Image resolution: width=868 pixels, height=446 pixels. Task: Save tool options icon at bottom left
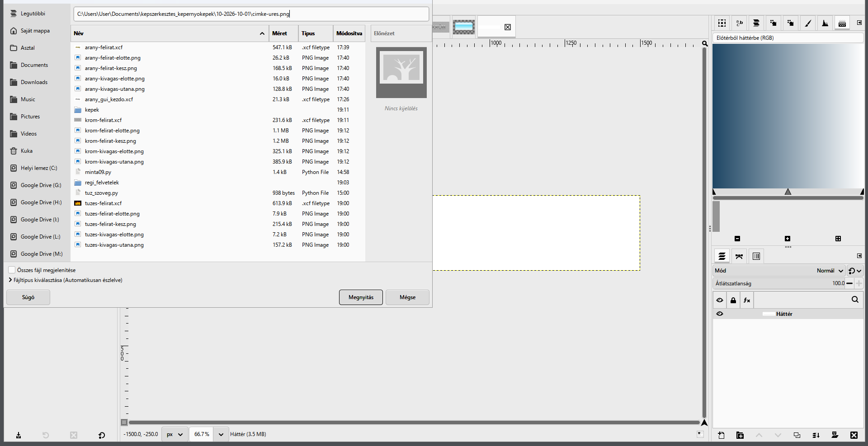point(19,435)
